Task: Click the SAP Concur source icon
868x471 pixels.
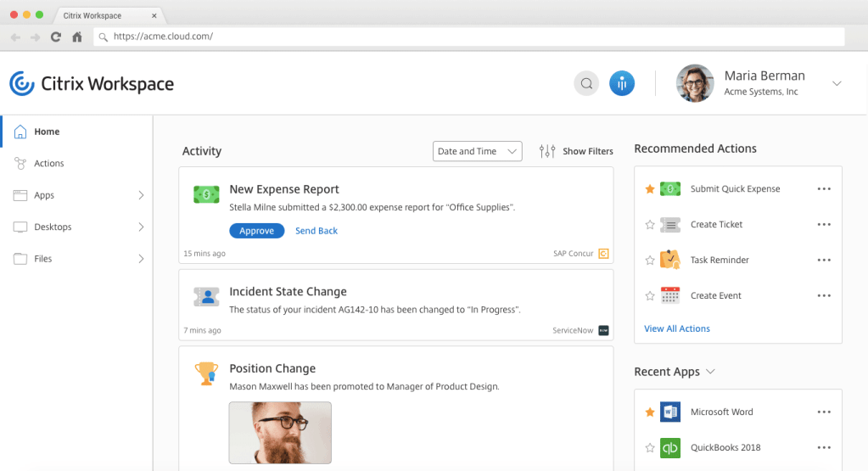Action: coord(604,254)
